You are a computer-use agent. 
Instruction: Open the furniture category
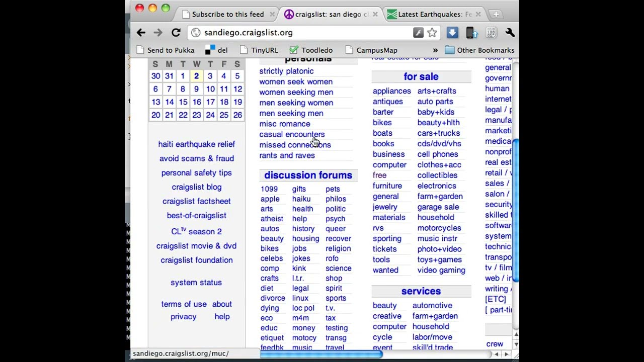pos(387,186)
